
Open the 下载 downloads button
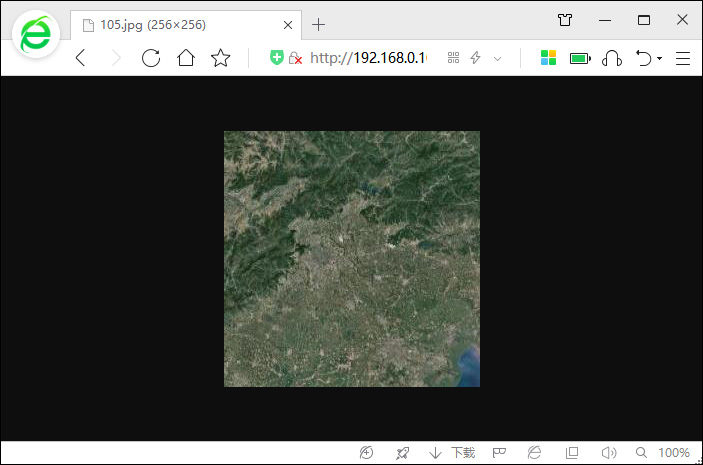[x=452, y=453]
